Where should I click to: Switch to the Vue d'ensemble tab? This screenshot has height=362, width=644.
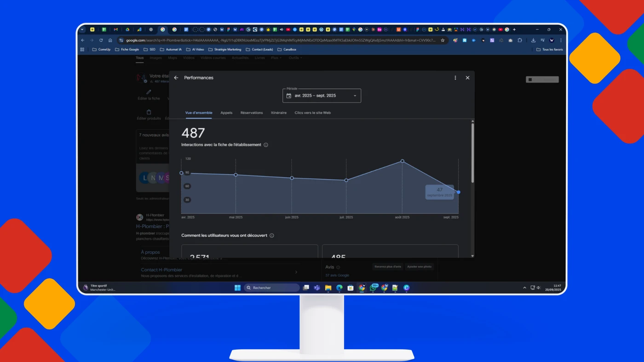(199, 113)
